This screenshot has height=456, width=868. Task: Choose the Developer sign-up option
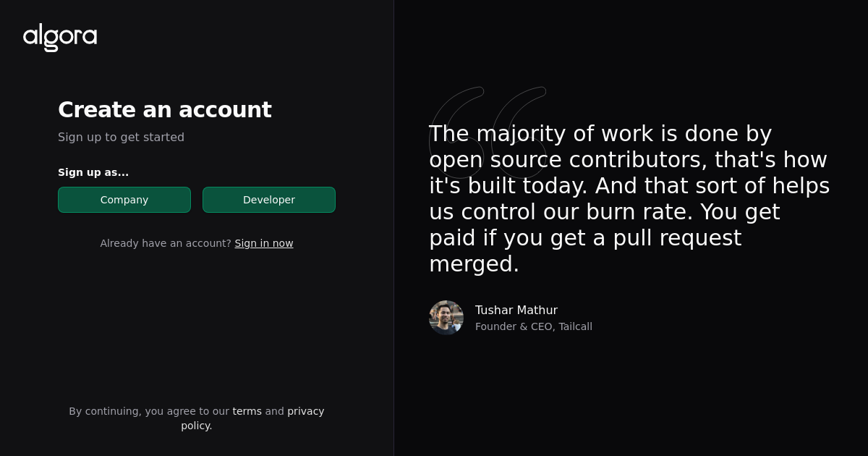269,200
